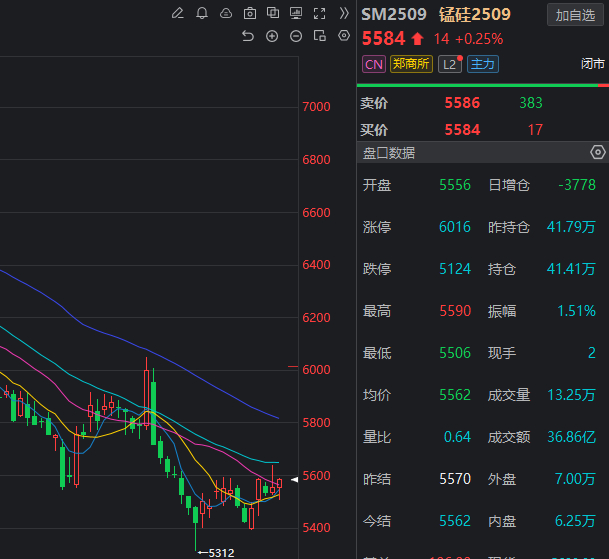This screenshot has width=609, height=559.
Task: Click the 加自选 button
Action: [x=575, y=14]
